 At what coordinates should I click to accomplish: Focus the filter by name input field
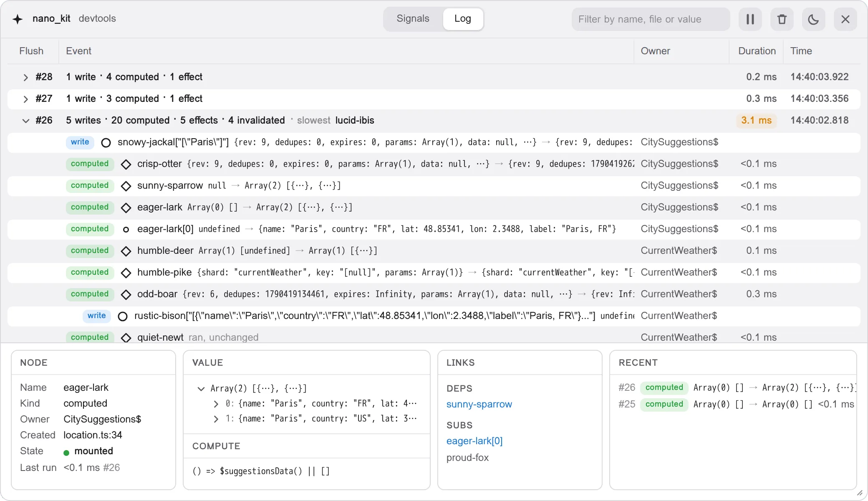pos(651,19)
